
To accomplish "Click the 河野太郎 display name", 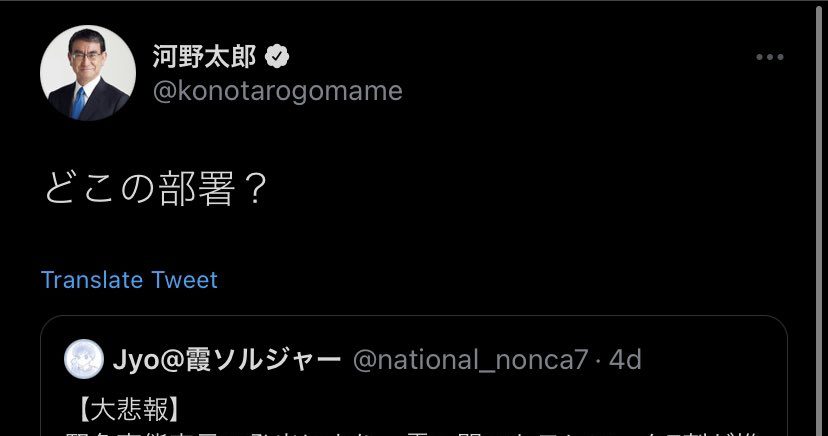I will pos(204,57).
